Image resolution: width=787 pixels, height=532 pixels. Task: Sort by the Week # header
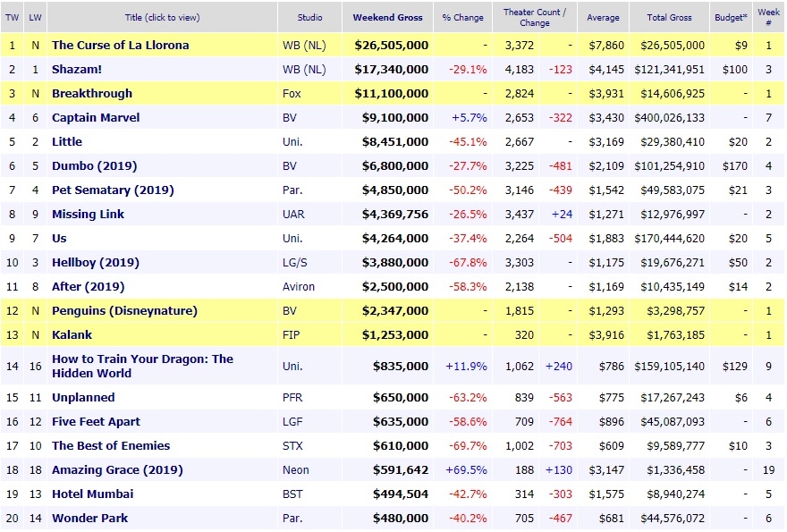[768, 18]
